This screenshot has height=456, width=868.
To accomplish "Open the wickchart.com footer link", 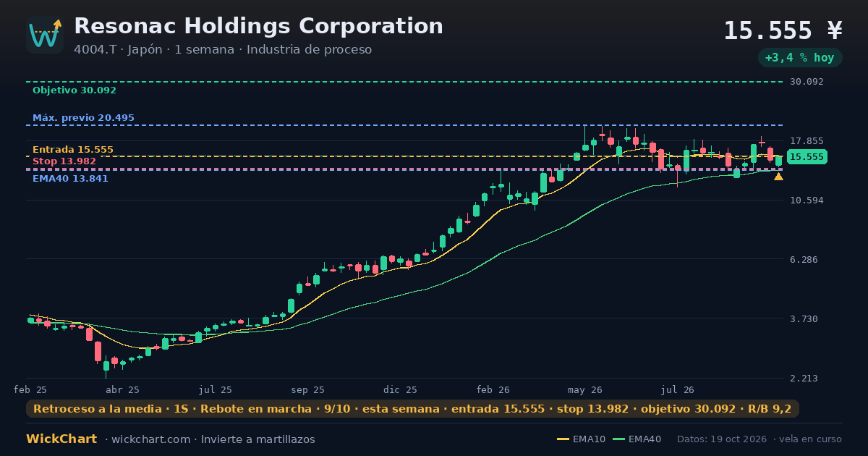I will click(153, 439).
